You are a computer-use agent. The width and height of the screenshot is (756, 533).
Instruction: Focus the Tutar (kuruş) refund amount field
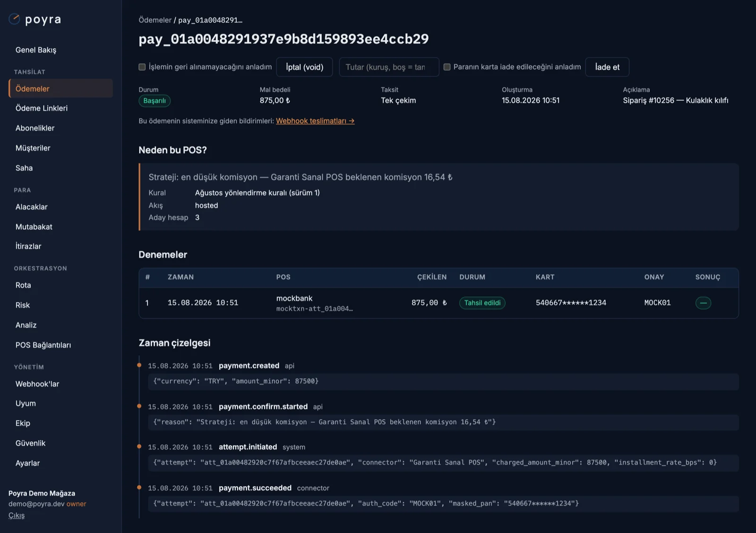coord(389,67)
